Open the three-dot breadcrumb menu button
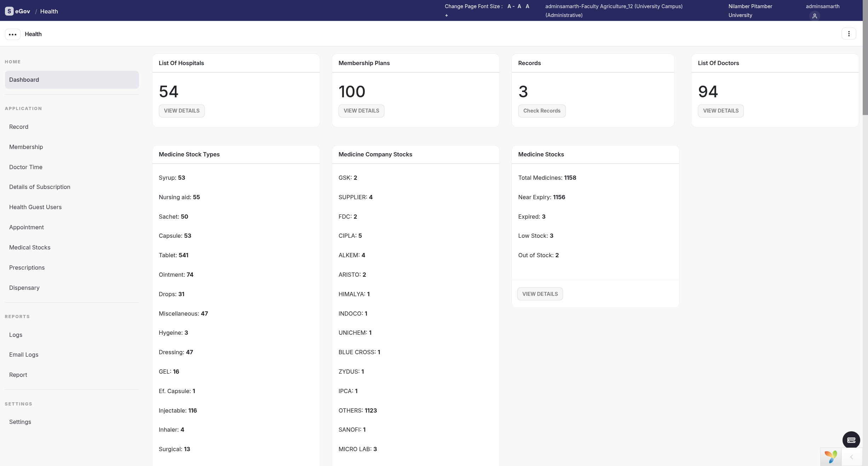 (13, 34)
